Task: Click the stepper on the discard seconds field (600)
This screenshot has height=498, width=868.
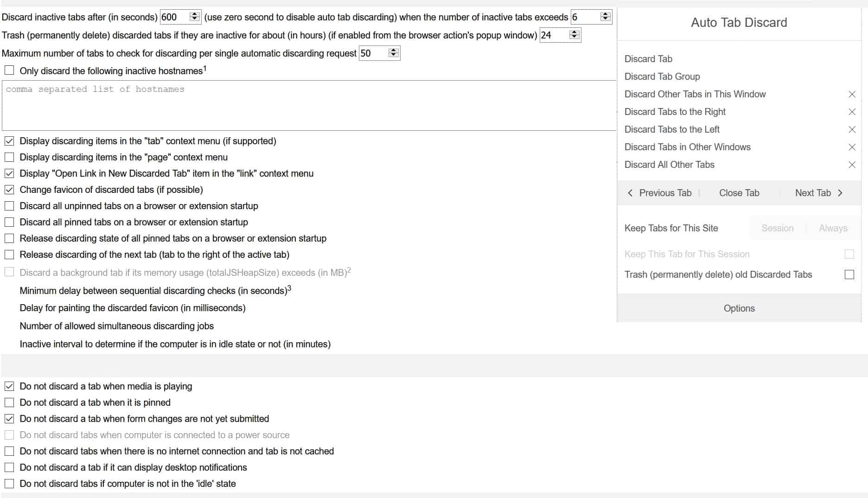Action: [x=195, y=17]
